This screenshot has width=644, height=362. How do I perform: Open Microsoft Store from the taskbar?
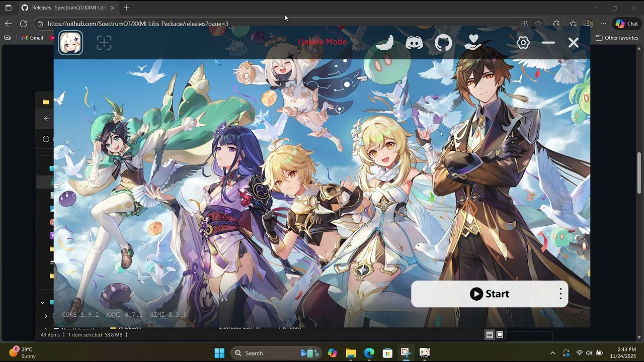click(387, 353)
